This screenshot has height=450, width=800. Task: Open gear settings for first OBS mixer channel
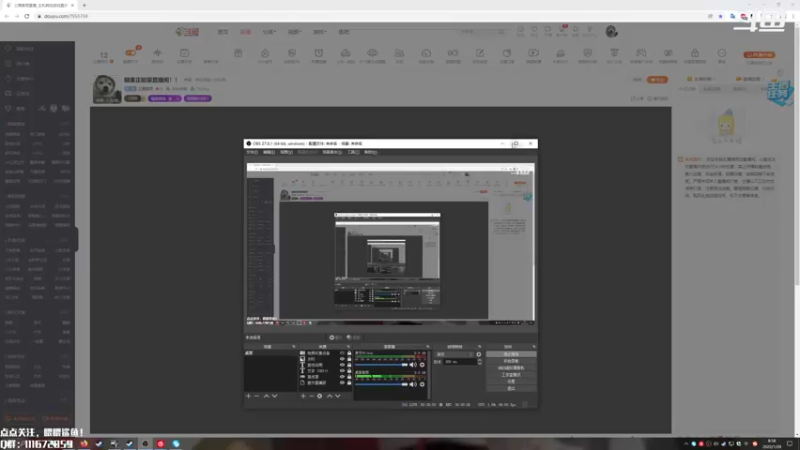pyautogui.click(x=422, y=365)
